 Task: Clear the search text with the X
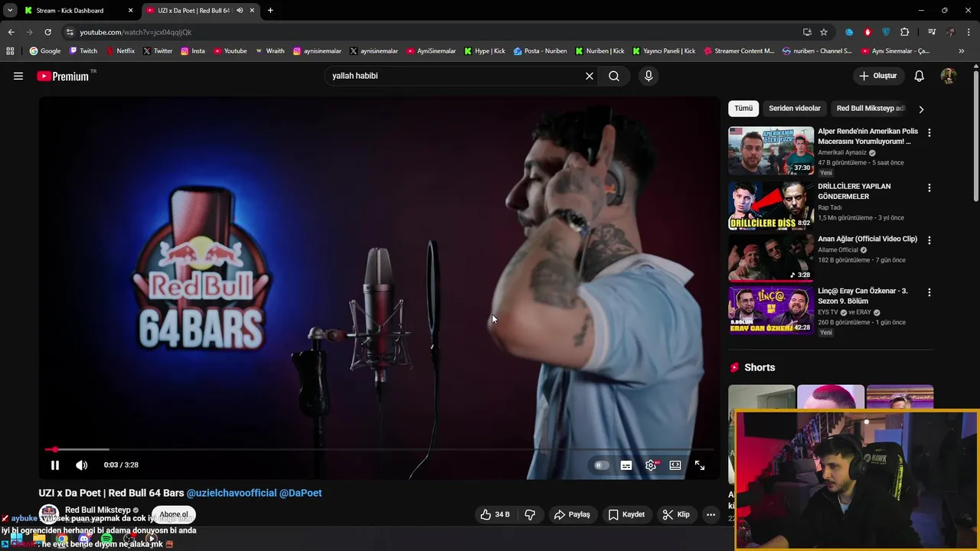[590, 76]
